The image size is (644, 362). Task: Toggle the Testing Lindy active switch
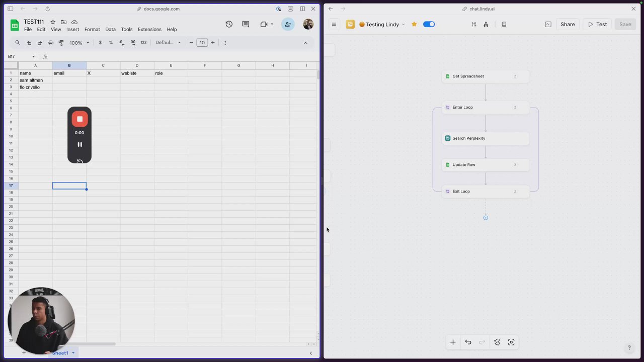[429, 24]
